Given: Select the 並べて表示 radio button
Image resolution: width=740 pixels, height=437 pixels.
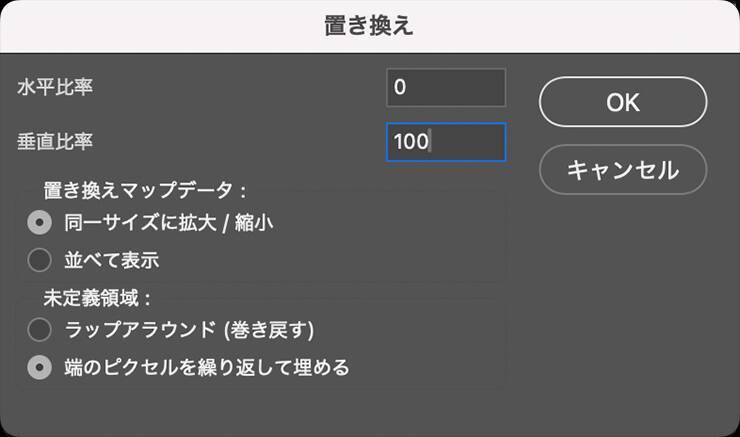Looking at the screenshot, I should click(x=40, y=260).
